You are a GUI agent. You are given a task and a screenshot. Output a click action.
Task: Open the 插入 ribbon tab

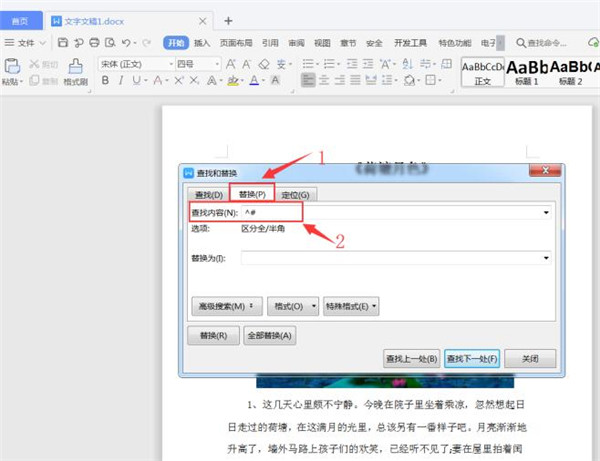(203, 43)
